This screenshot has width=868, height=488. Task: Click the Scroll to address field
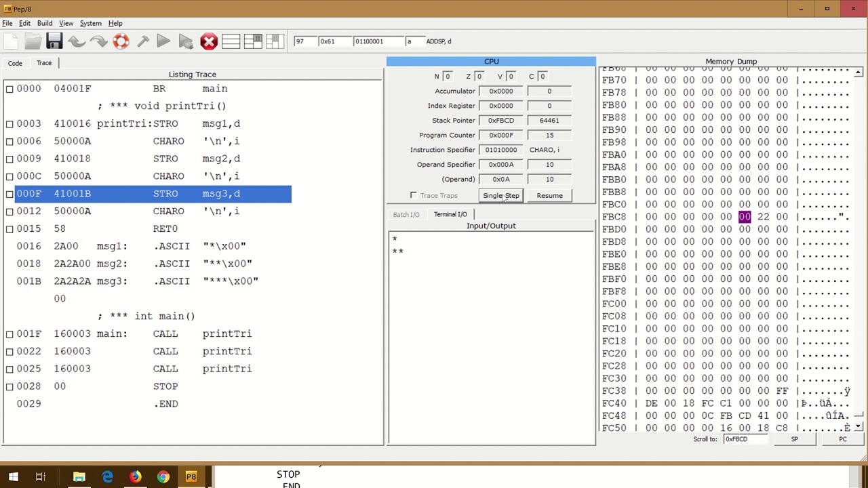tap(746, 439)
